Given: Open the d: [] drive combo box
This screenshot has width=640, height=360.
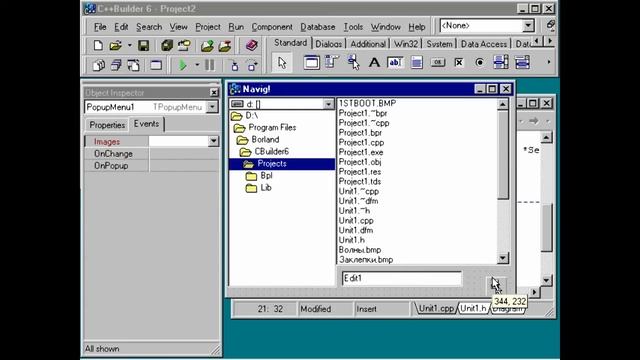Looking at the screenshot, I should pos(328,104).
